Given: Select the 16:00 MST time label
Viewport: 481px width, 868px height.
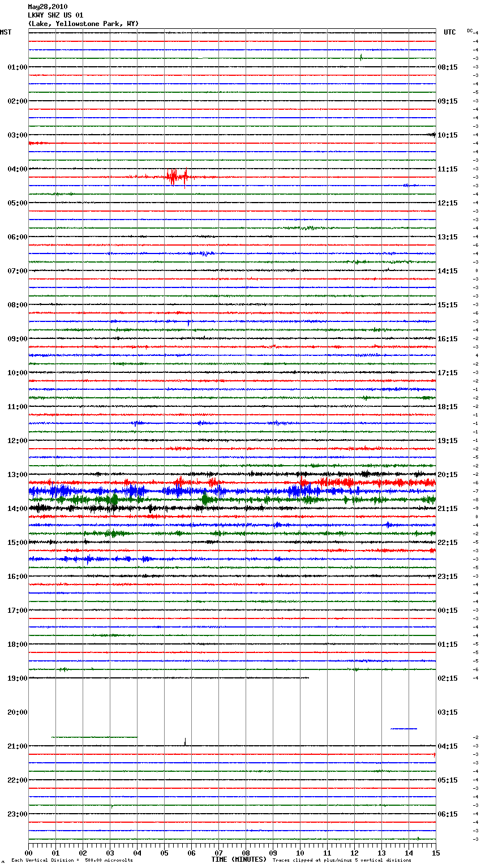Looking at the screenshot, I should pyautogui.click(x=17, y=577).
